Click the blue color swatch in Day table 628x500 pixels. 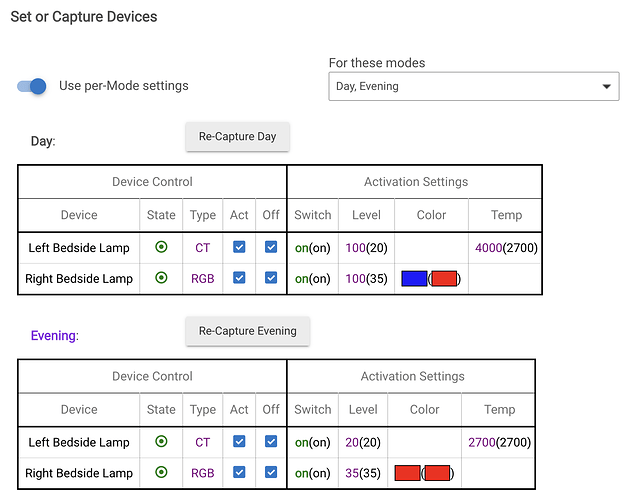pyautogui.click(x=414, y=278)
